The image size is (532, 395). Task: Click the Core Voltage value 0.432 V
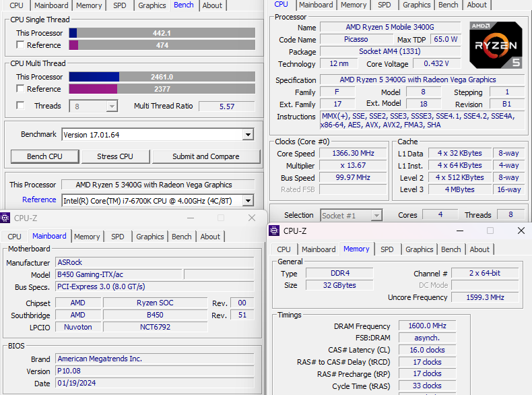[x=436, y=63]
